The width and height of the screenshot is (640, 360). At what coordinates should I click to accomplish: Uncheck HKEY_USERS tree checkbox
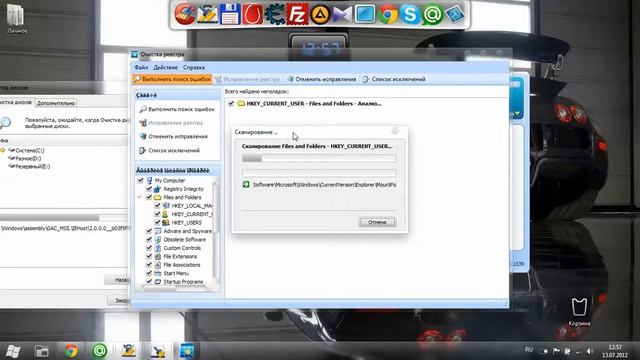click(x=157, y=222)
